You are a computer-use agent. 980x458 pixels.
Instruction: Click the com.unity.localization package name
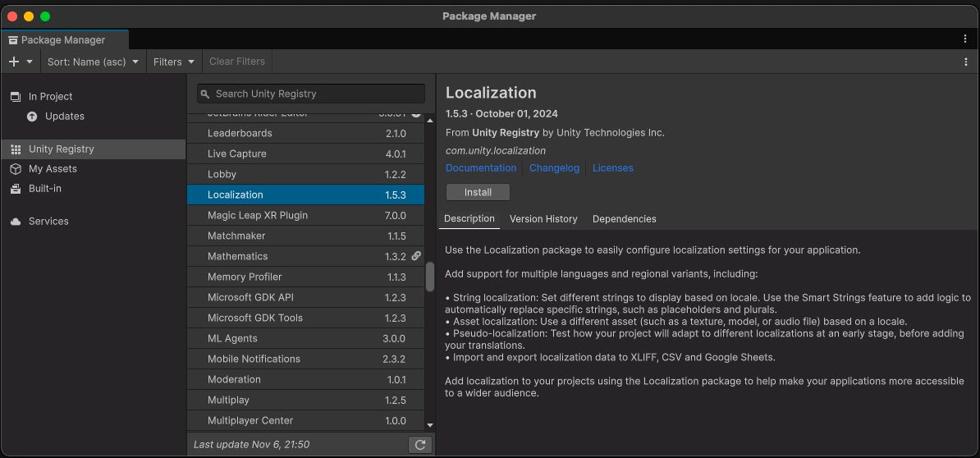(x=496, y=150)
